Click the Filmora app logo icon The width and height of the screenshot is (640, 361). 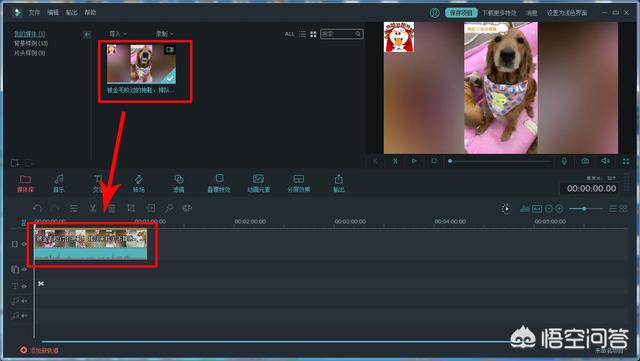(17, 12)
